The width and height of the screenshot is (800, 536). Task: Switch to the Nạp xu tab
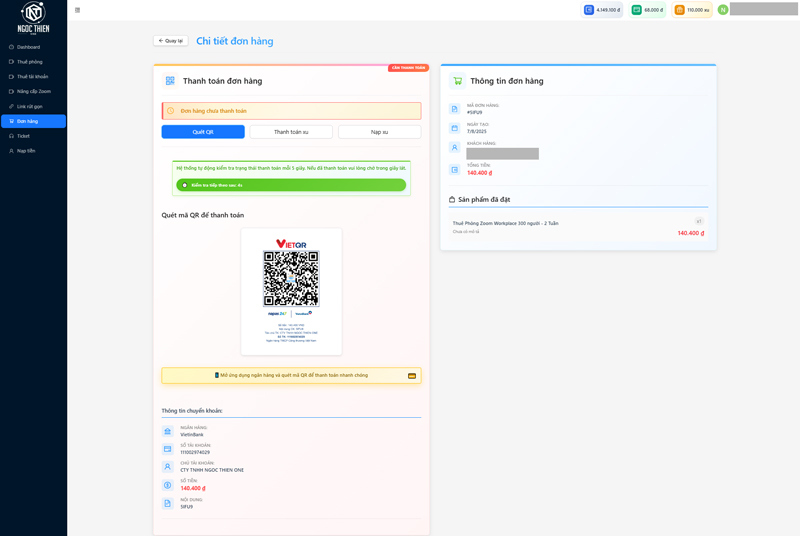pos(380,132)
